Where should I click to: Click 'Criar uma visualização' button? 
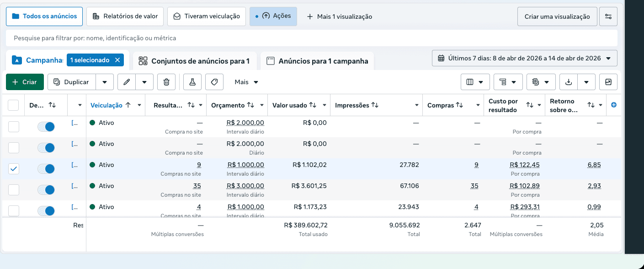[557, 16]
